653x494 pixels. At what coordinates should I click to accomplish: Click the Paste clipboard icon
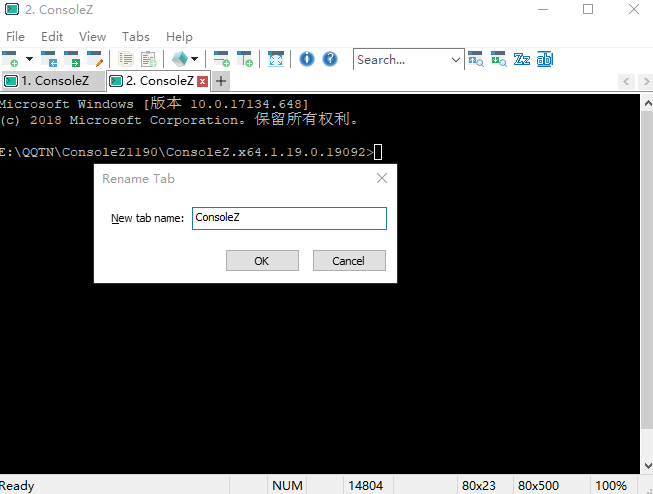pyautogui.click(x=148, y=59)
